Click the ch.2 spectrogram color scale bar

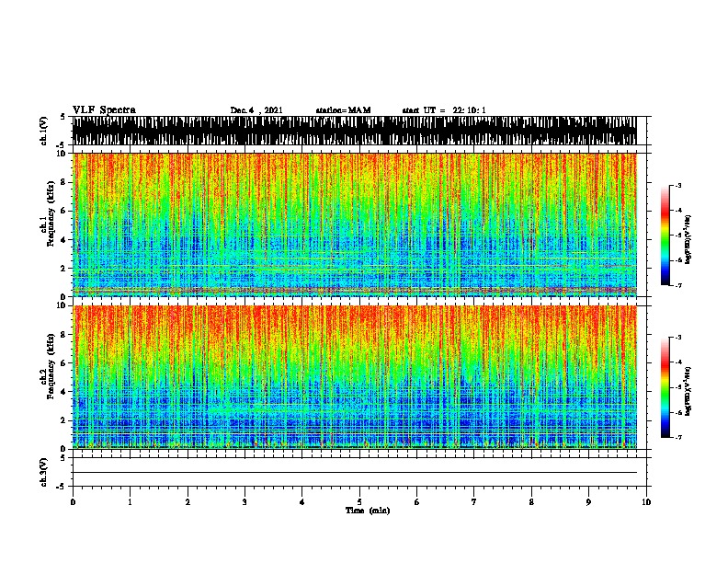665,387
